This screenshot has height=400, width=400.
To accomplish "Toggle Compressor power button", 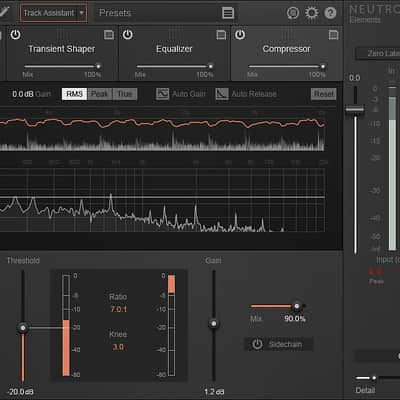I will point(240,34).
